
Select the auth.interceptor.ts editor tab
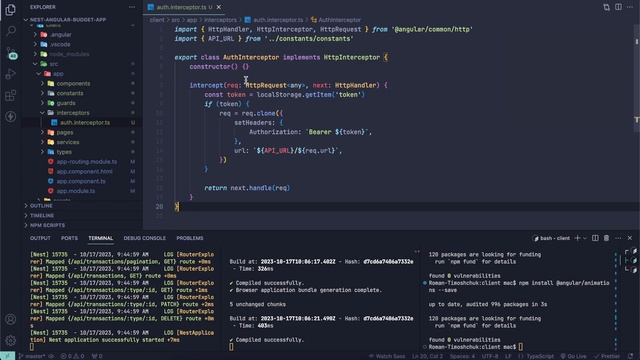tap(184, 7)
